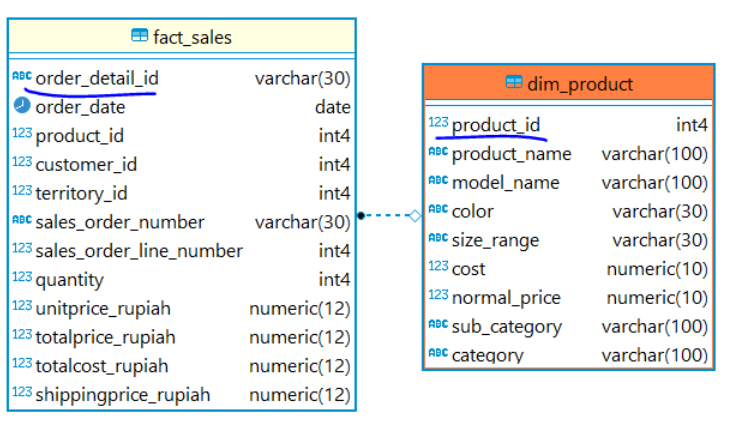Click the 123 icon beside normal_price

click(438, 295)
